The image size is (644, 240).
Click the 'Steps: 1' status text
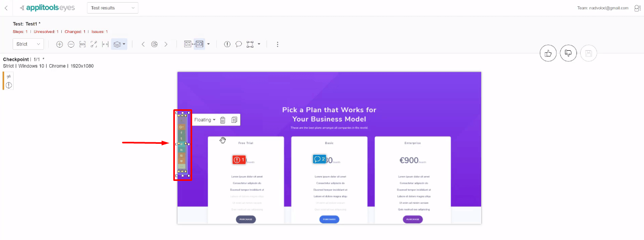[21, 32]
